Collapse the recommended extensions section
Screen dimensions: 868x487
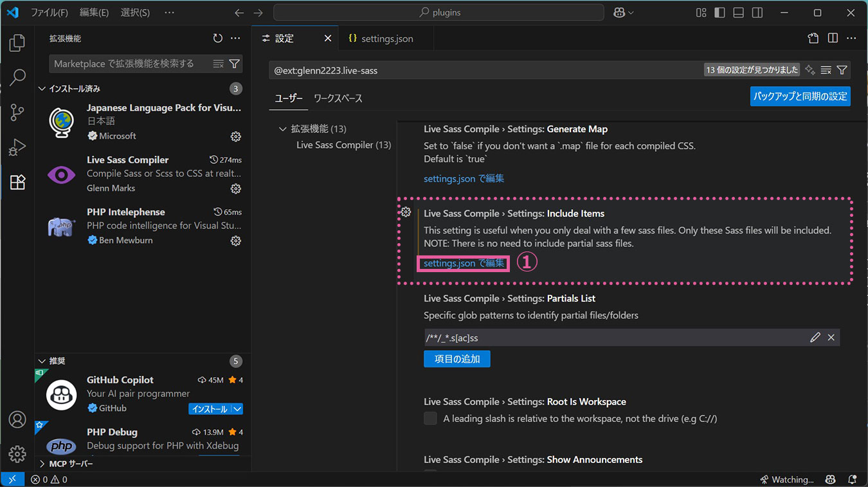pos(42,361)
